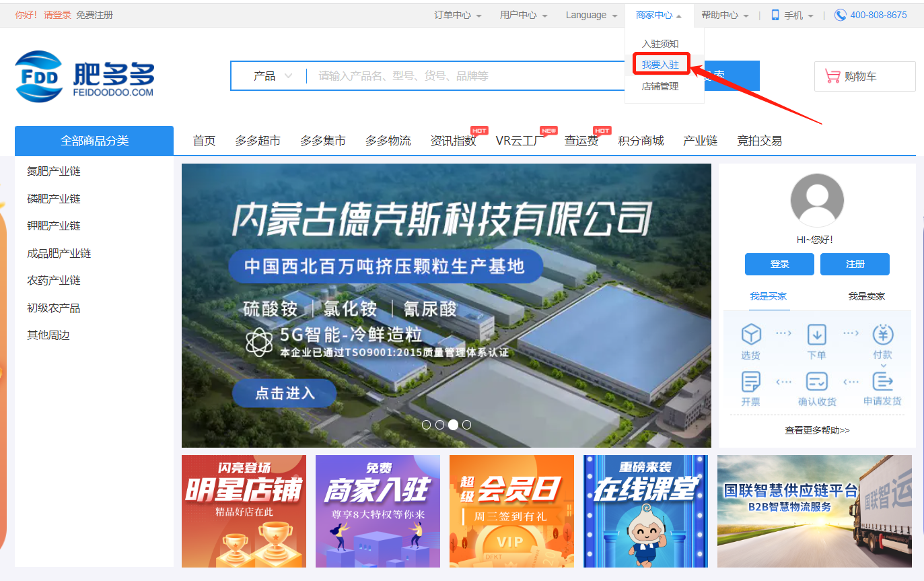Open the 国联智慧供应链平台 banner

pyautogui.click(x=814, y=511)
